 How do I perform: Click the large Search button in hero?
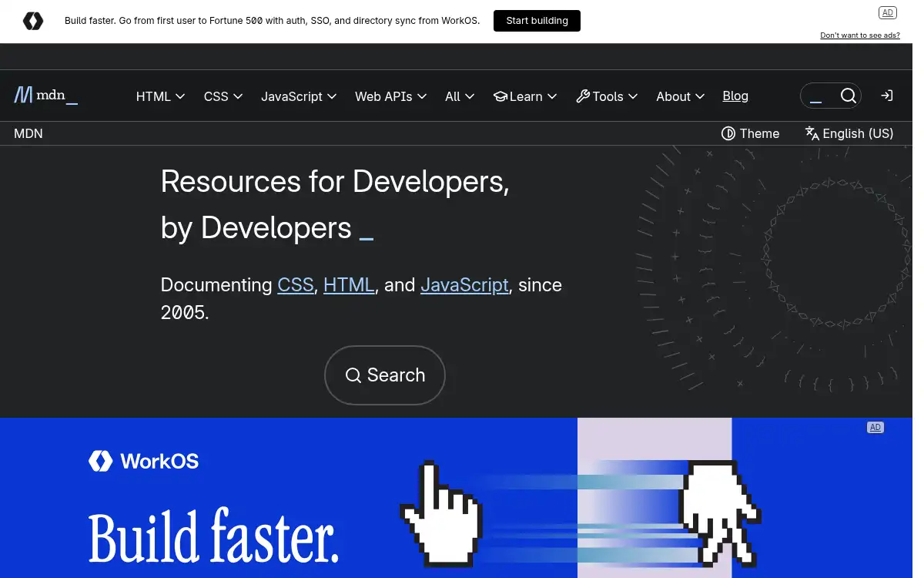(x=385, y=375)
